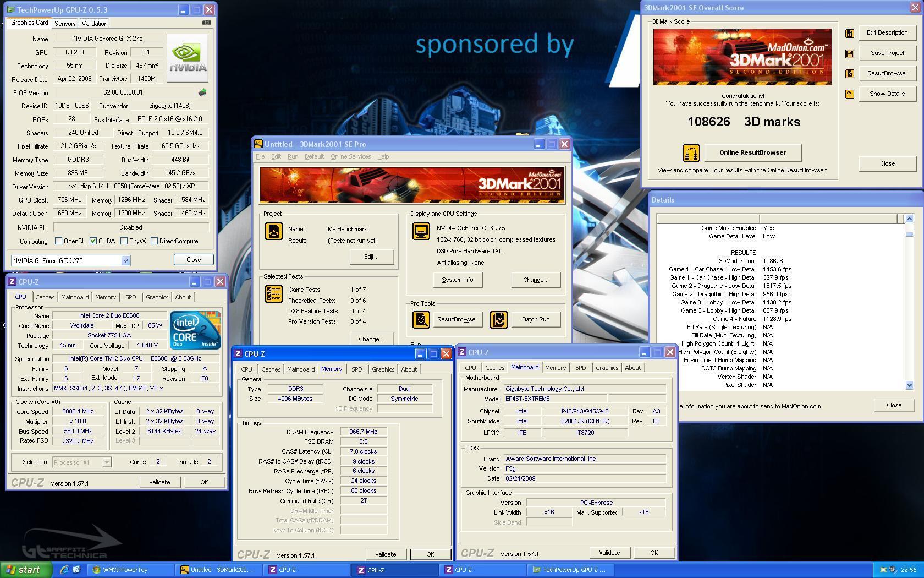
Task: Click the Details list scrollbar down arrow
Action: click(x=909, y=385)
